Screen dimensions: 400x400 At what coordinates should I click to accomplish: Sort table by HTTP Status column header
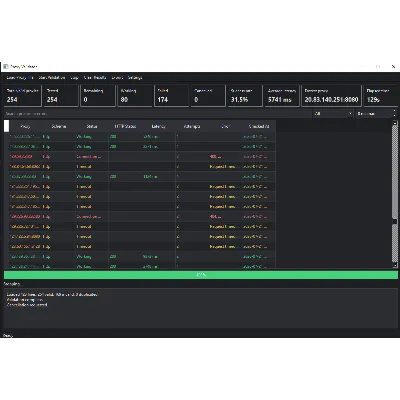pos(125,126)
